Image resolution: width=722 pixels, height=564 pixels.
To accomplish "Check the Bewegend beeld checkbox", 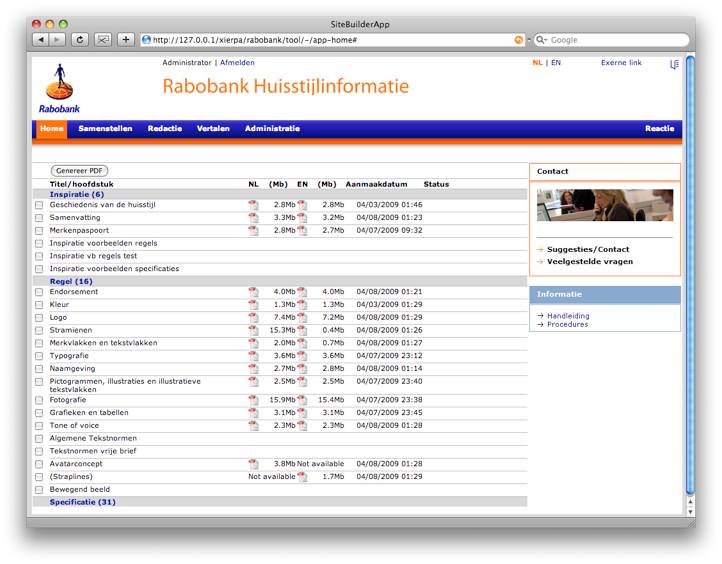I will point(39,490).
